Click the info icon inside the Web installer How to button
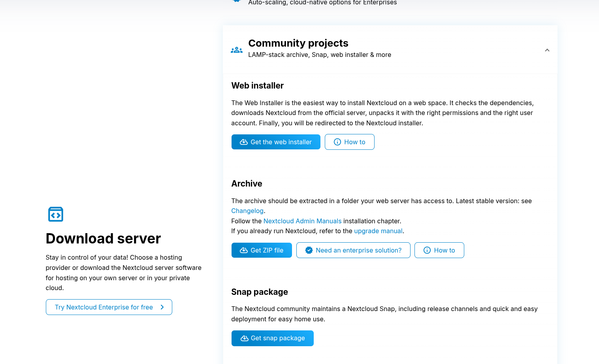 coord(337,142)
